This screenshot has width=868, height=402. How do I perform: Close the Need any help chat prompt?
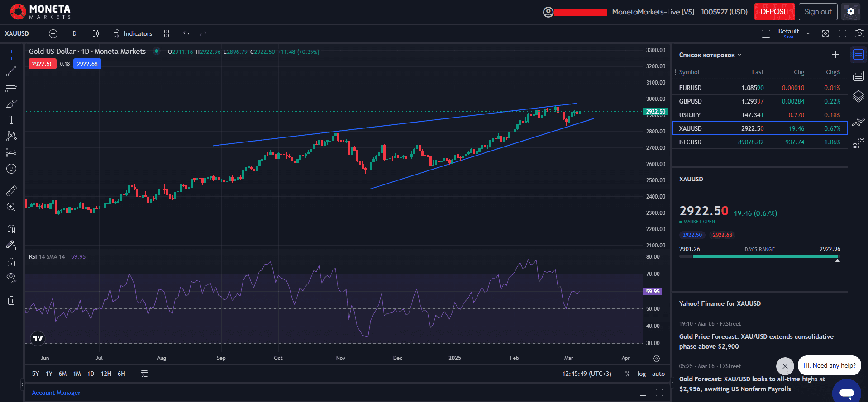tap(785, 366)
